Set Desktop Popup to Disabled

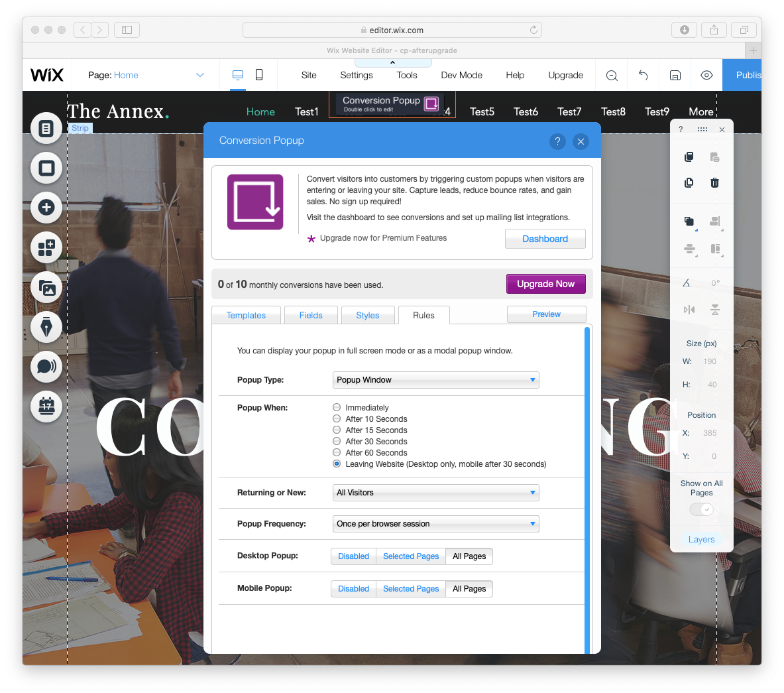coord(353,556)
